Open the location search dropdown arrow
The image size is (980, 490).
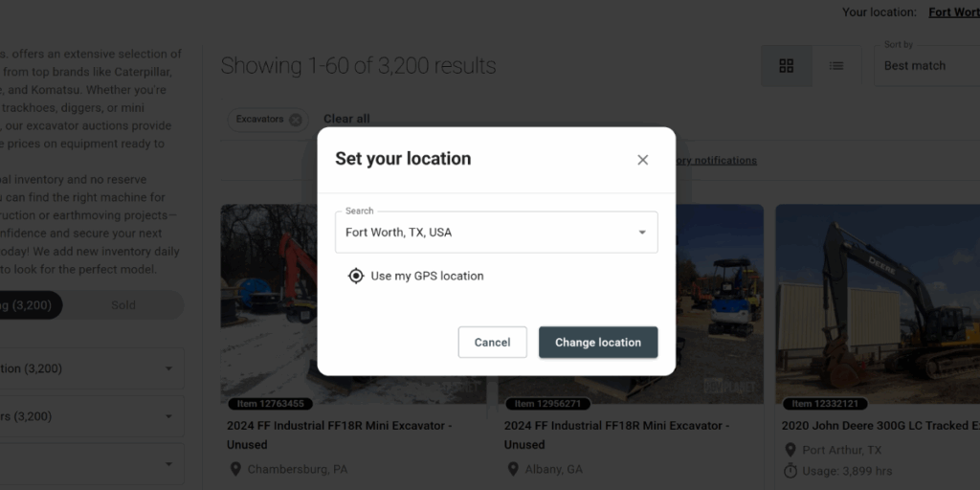642,233
